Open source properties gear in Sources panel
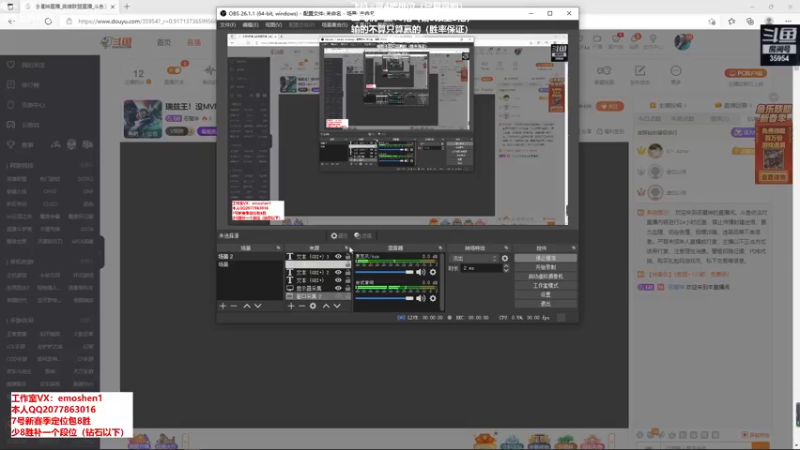800x450 pixels. point(313,306)
